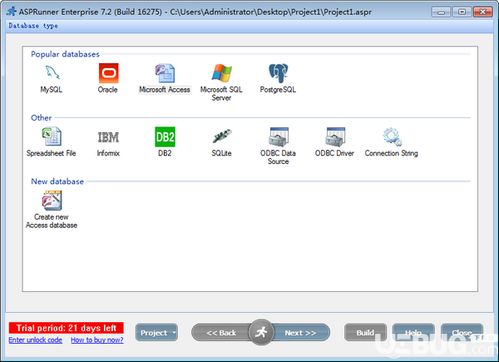Screen dimensions: 499x362
Task: Pick Microsoft Access as database type
Action: [165, 73]
